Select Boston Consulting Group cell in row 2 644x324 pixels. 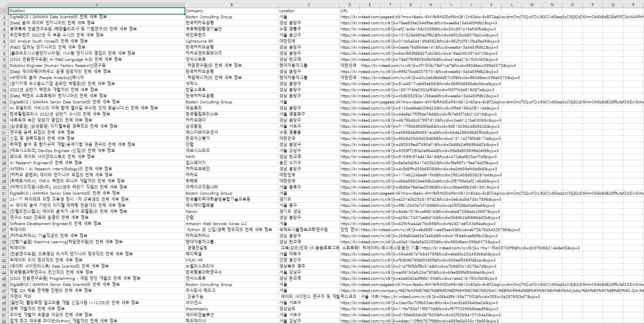[231, 17]
